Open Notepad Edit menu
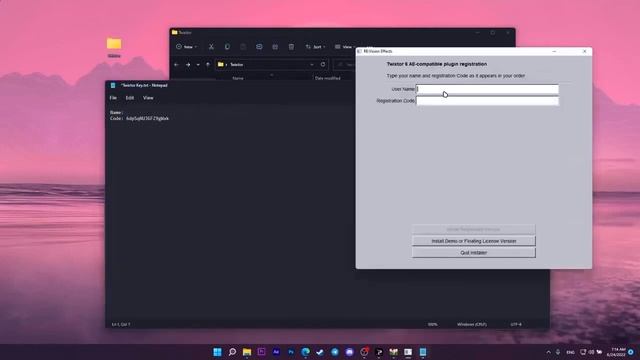Image resolution: width=640 pixels, height=360 pixels. pos(130,98)
